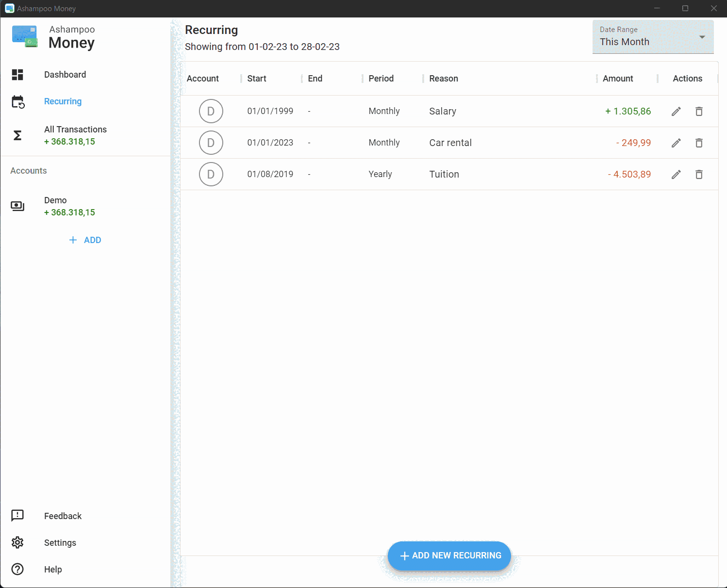The image size is (727, 588).
Task: Click ADD NEW RECURRING
Action: click(449, 555)
